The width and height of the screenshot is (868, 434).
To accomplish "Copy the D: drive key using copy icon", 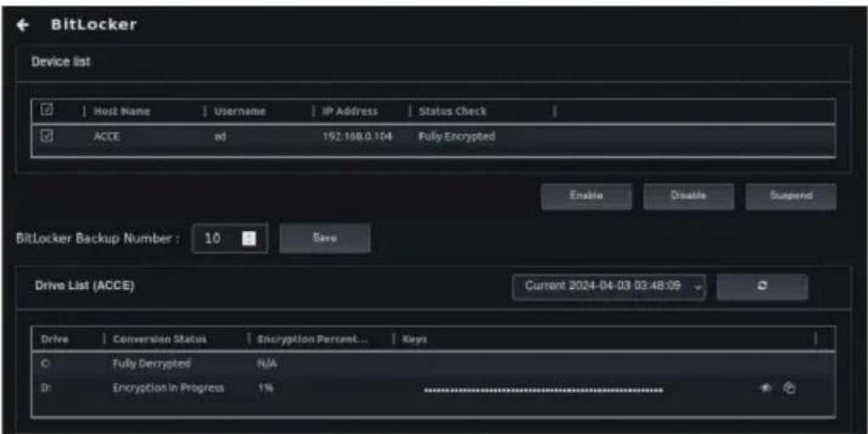I will point(788,388).
